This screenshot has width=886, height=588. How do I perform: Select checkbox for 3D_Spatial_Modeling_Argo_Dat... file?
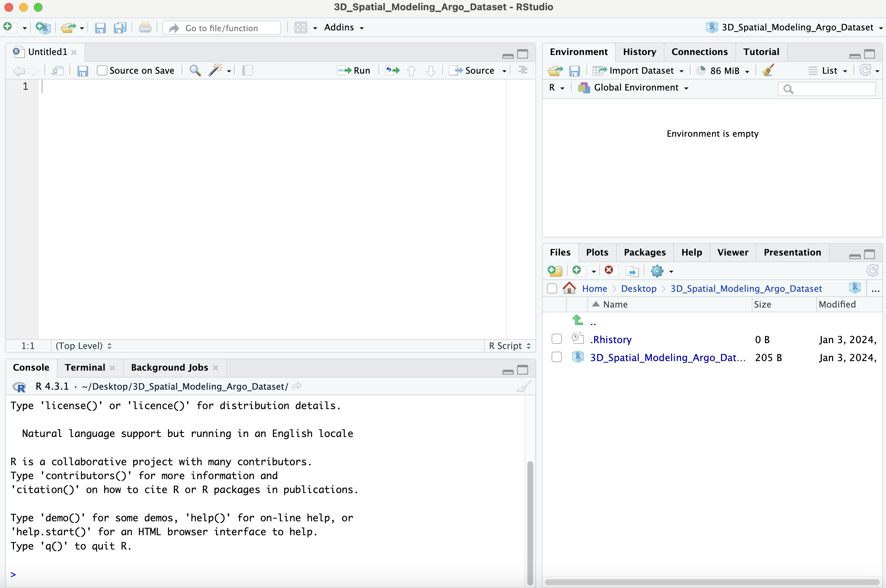(x=557, y=357)
